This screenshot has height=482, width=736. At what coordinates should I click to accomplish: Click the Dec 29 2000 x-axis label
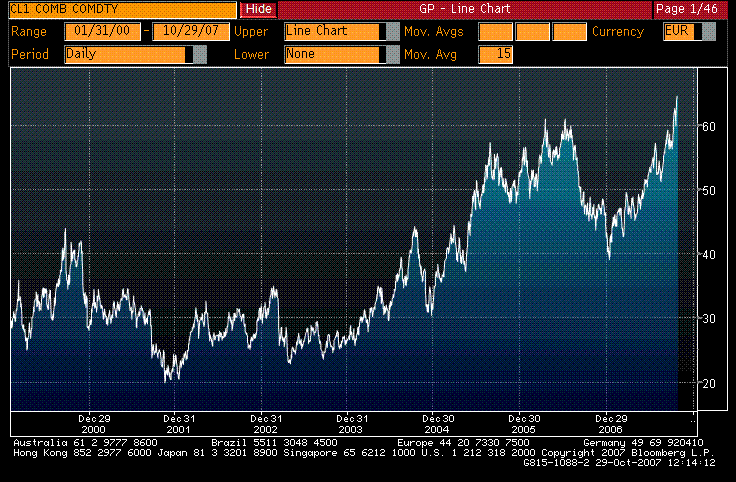[x=94, y=424]
